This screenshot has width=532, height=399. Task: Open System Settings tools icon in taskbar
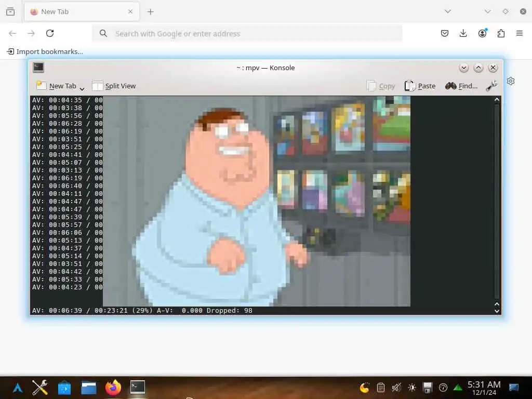coord(40,388)
